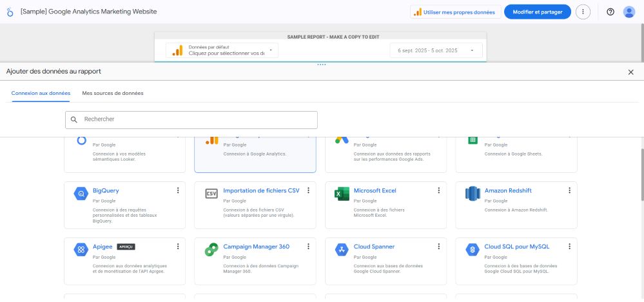Click the Microsoft Excel connector icon
This screenshot has width=644, height=302.
pyautogui.click(x=342, y=193)
